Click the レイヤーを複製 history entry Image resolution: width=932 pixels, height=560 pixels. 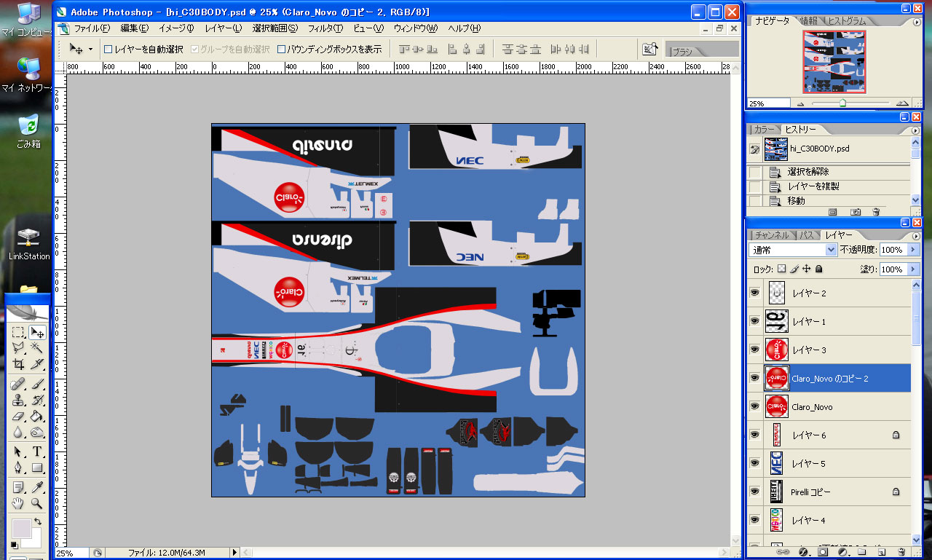pyautogui.click(x=813, y=186)
